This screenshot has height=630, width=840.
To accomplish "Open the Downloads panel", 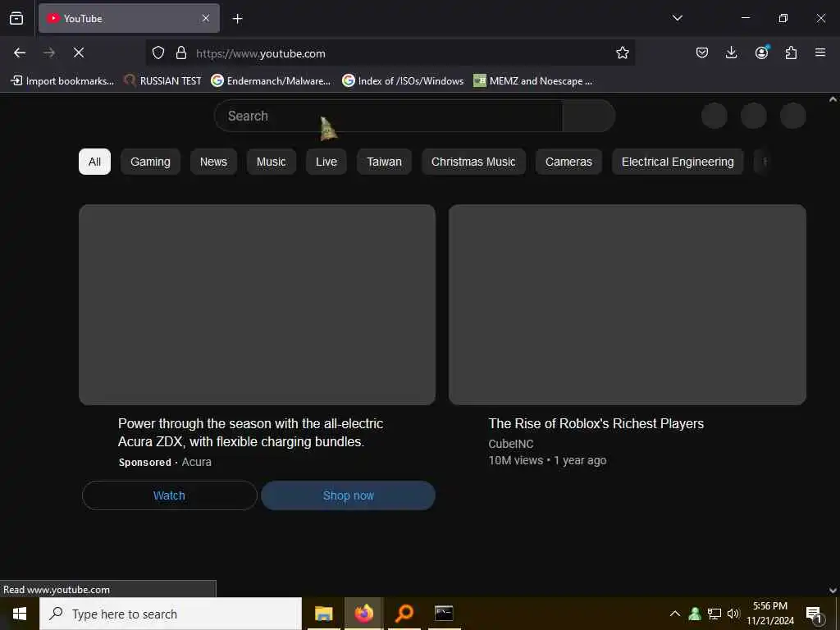I will pos(731,52).
